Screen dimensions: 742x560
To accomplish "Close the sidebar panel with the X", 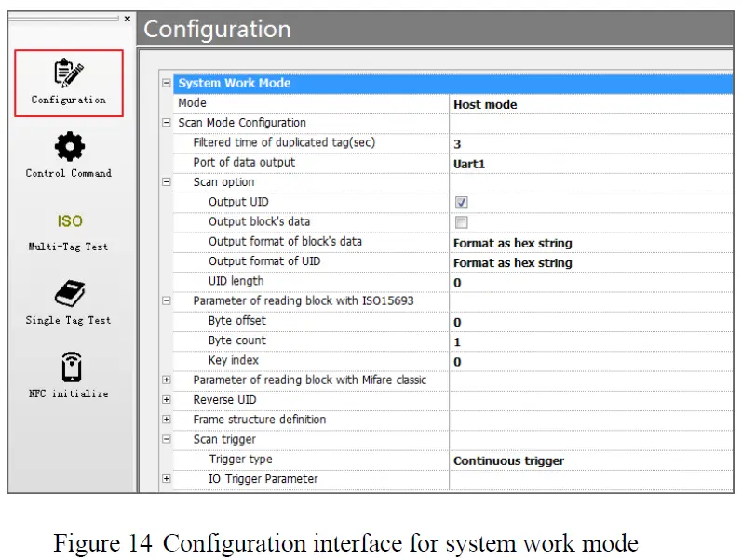I will (x=128, y=19).
